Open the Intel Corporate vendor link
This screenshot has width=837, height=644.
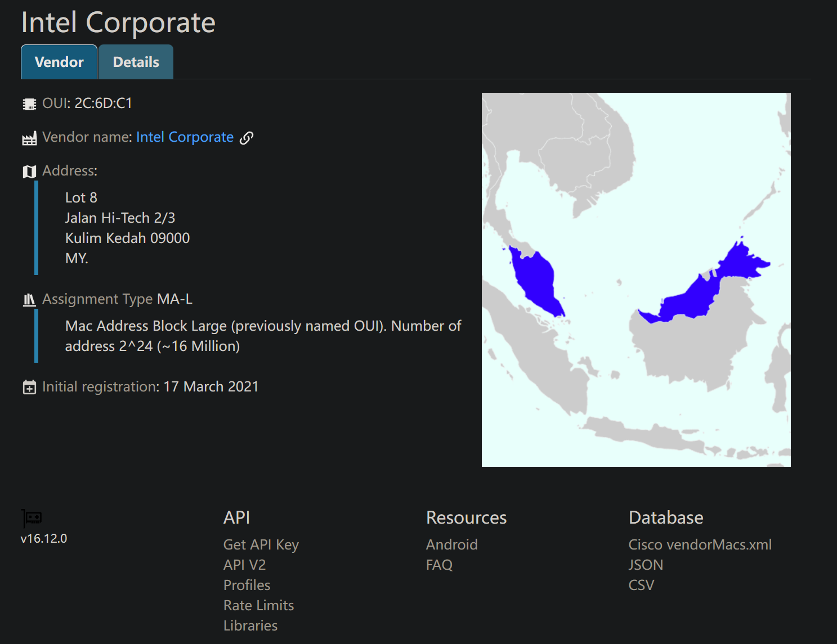click(x=185, y=137)
